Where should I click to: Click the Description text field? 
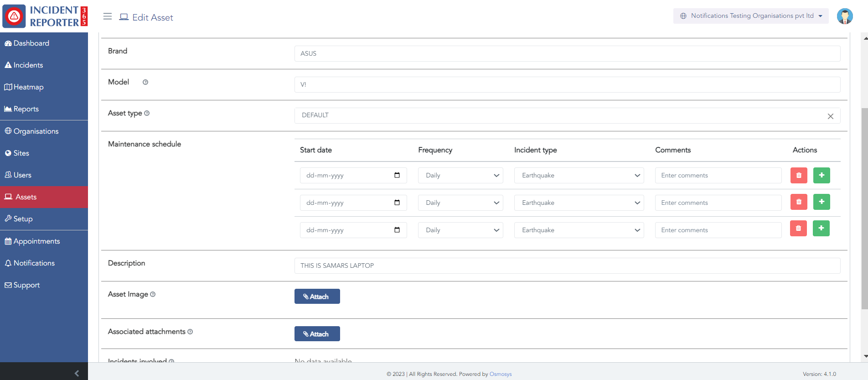coord(567,265)
